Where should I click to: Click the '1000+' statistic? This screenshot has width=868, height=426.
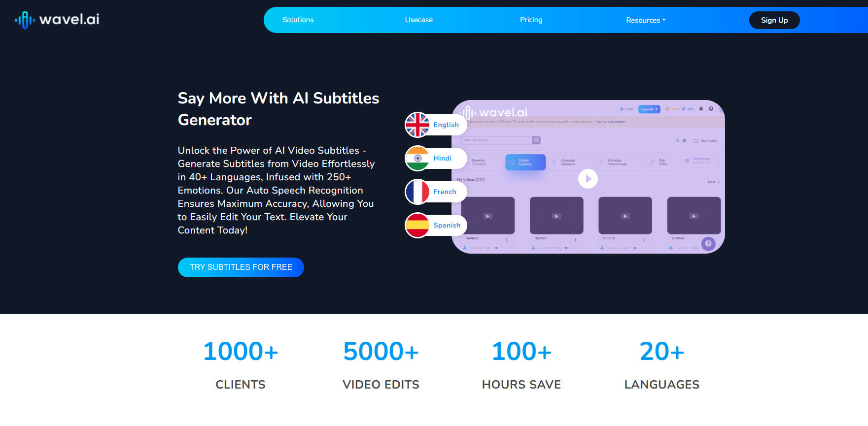(241, 352)
